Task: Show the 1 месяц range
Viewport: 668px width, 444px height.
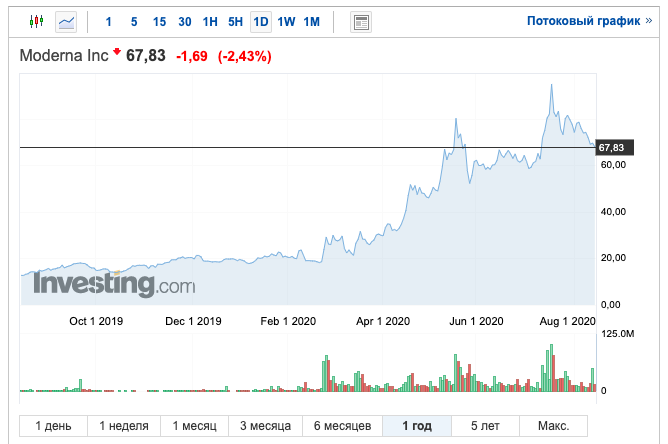Action: [x=194, y=426]
